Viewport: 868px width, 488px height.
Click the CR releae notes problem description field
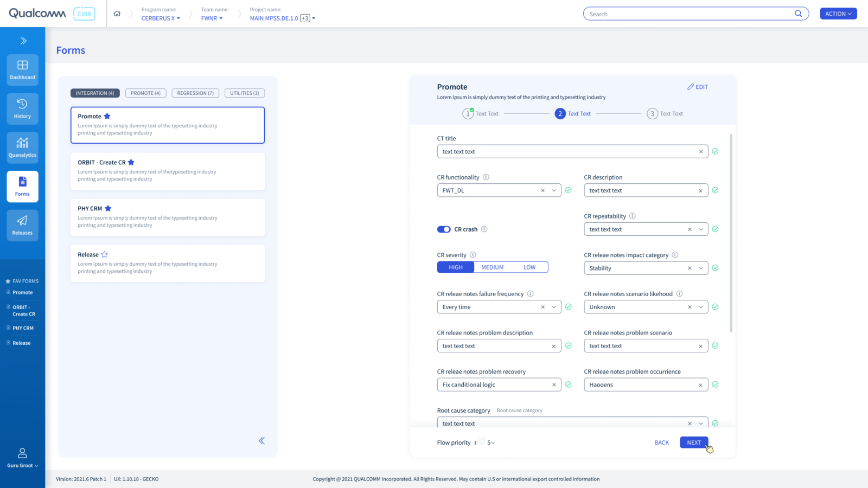[x=499, y=346]
